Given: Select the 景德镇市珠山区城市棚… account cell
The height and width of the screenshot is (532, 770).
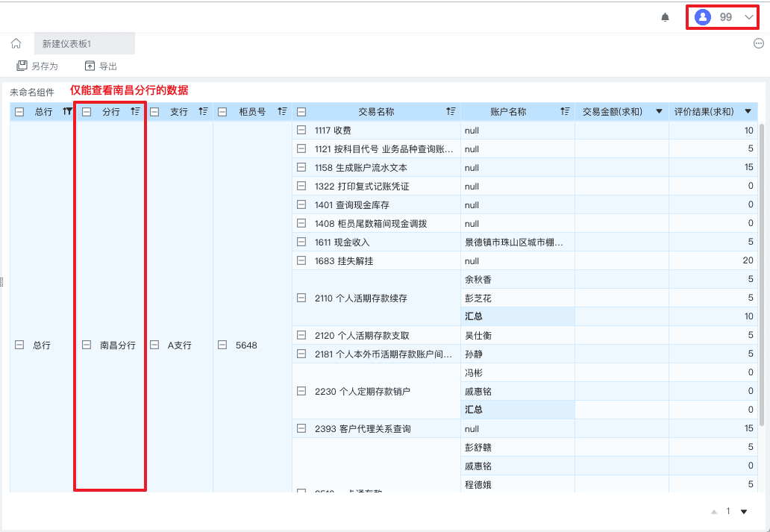Looking at the screenshot, I should (x=518, y=242).
